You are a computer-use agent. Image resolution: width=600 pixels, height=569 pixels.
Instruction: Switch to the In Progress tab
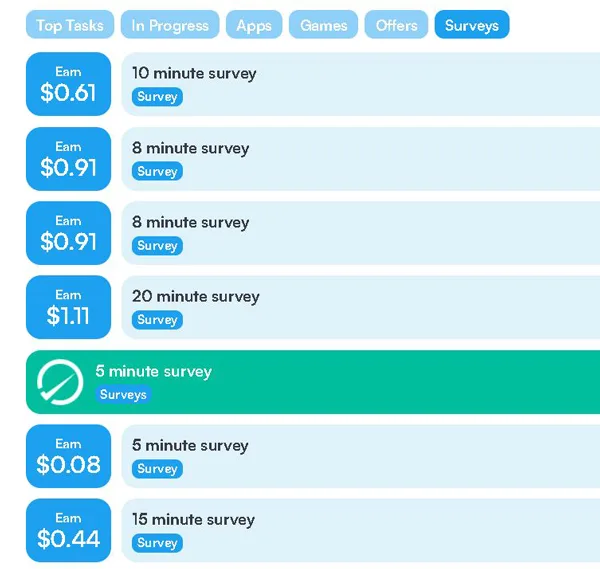click(x=170, y=25)
